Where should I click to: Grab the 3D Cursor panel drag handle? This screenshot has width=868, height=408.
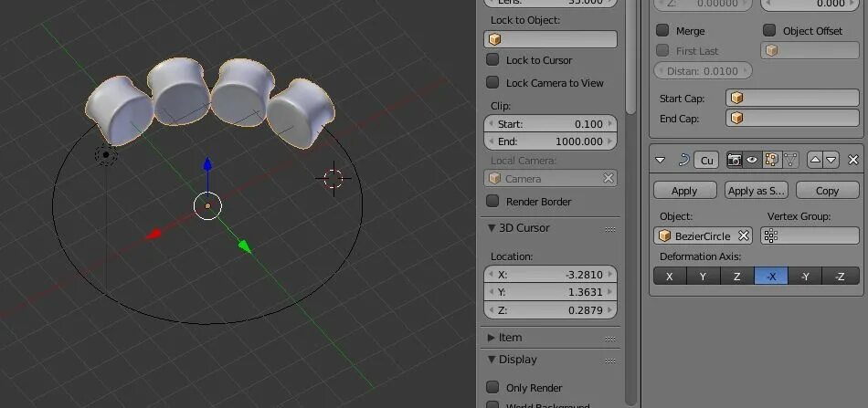[610, 229]
